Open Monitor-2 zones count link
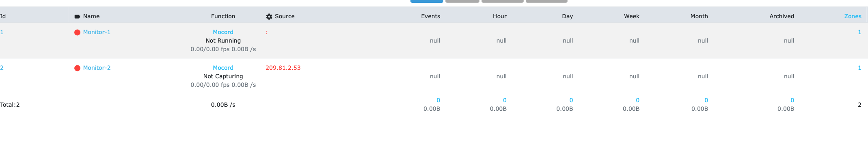 tap(859, 68)
